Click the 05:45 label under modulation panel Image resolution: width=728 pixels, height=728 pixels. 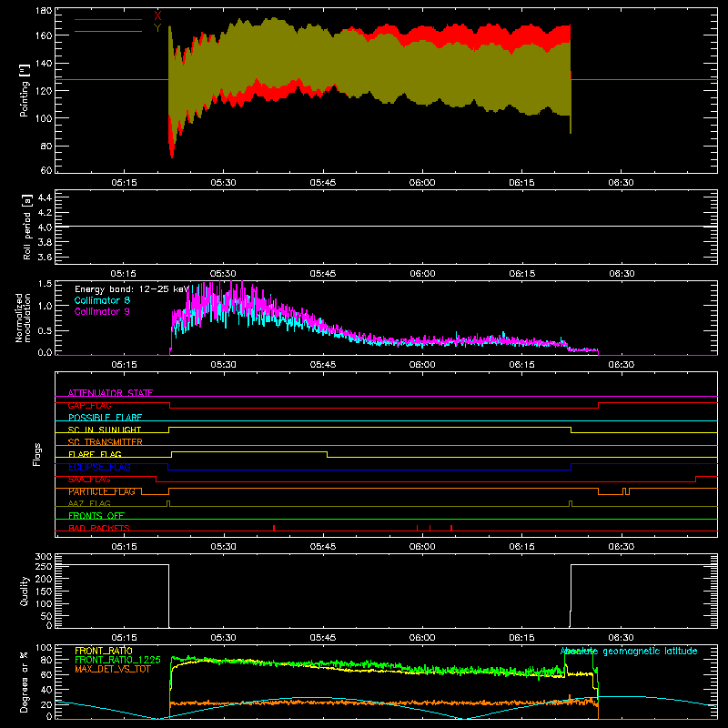point(323,365)
